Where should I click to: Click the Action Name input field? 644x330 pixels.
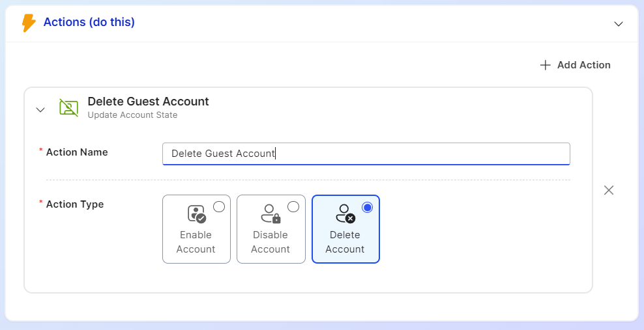point(366,154)
